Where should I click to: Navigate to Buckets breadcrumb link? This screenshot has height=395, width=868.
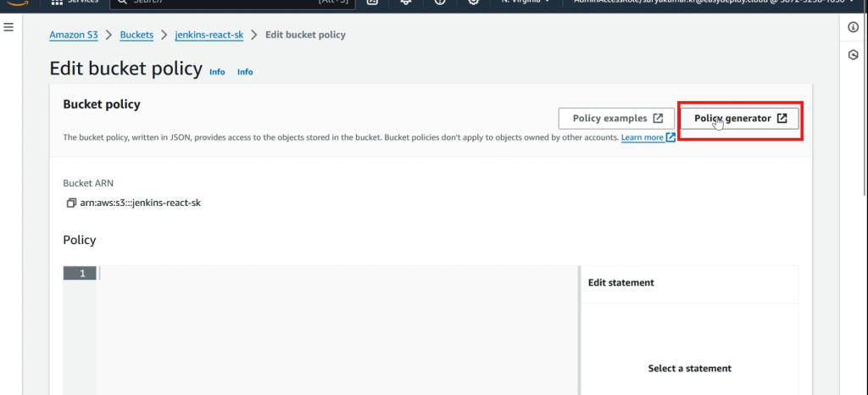136,35
